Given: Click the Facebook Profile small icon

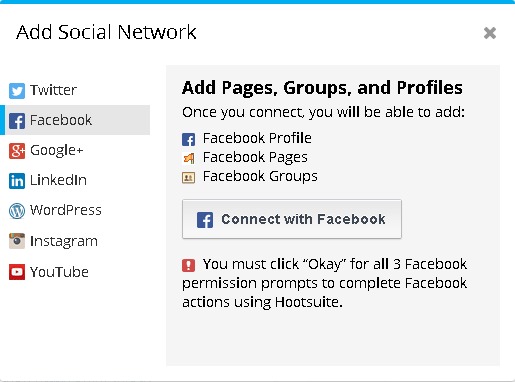Looking at the screenshot, I should point(188,139).
